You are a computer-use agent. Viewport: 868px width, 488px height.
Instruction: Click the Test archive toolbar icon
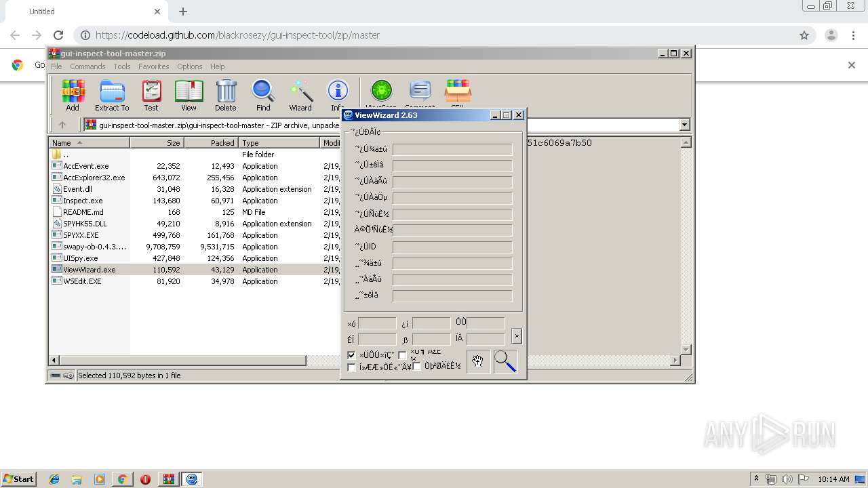pos(151,95)
